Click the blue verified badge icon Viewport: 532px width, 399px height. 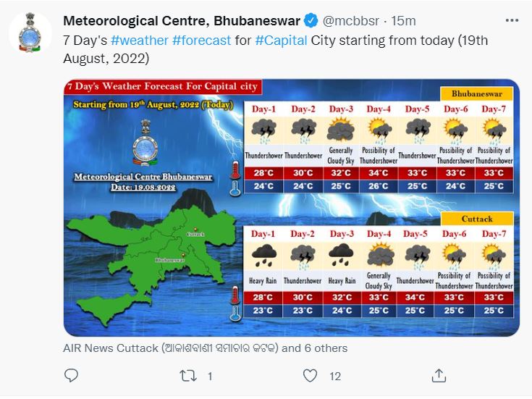311,21
